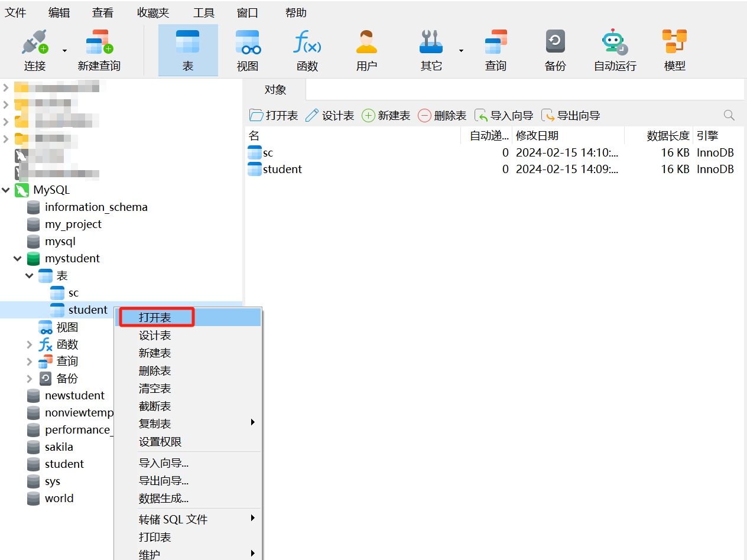This screenshot has width=747, height=560.
Task: Click the 导出向导 button in object toolbar
Action: [x=571, y=116]
